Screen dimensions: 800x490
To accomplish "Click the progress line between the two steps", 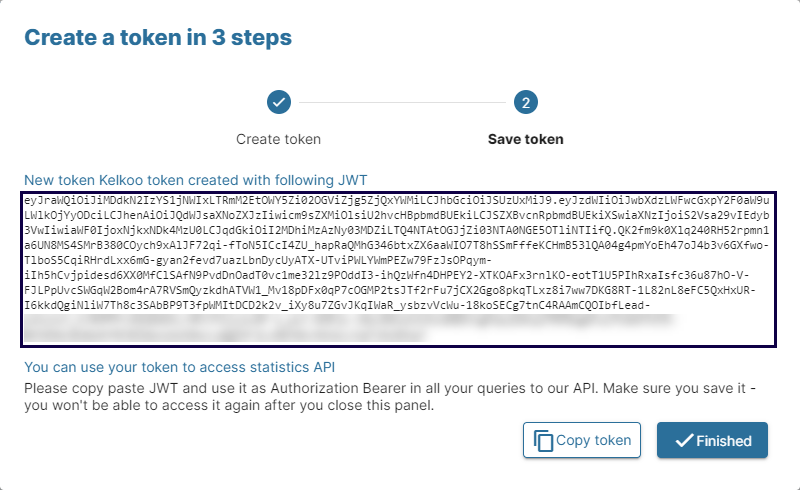I will [402, 102].
